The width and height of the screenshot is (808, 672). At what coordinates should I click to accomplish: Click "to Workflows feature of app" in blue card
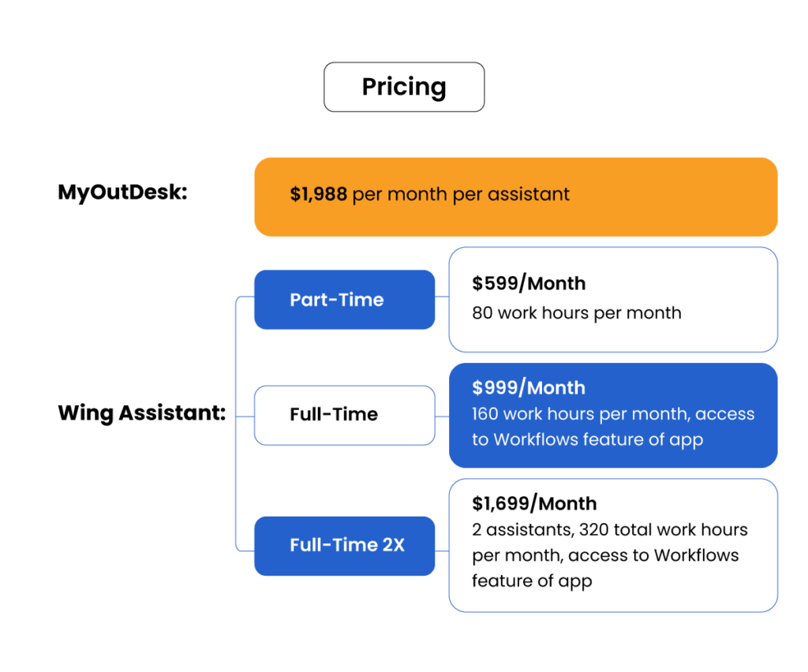point(587,439)
